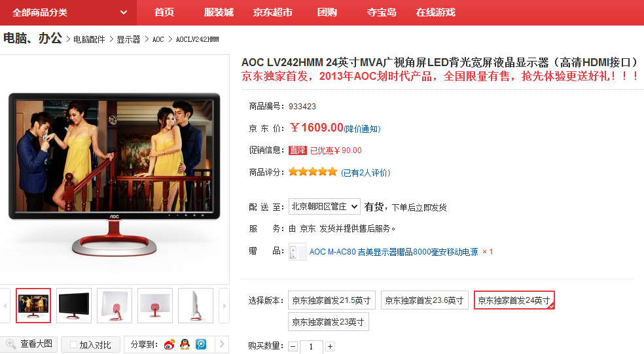The width and height of the screenshot is (644, 354).
Task: Select the rear-view monitor thumbnail
Action: pos(115,306)
